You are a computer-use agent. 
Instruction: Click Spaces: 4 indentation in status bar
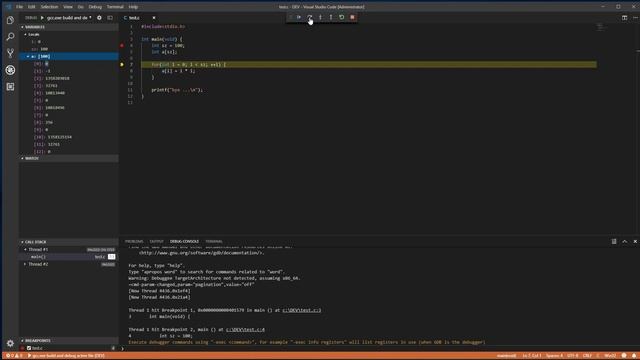point(554,356)
